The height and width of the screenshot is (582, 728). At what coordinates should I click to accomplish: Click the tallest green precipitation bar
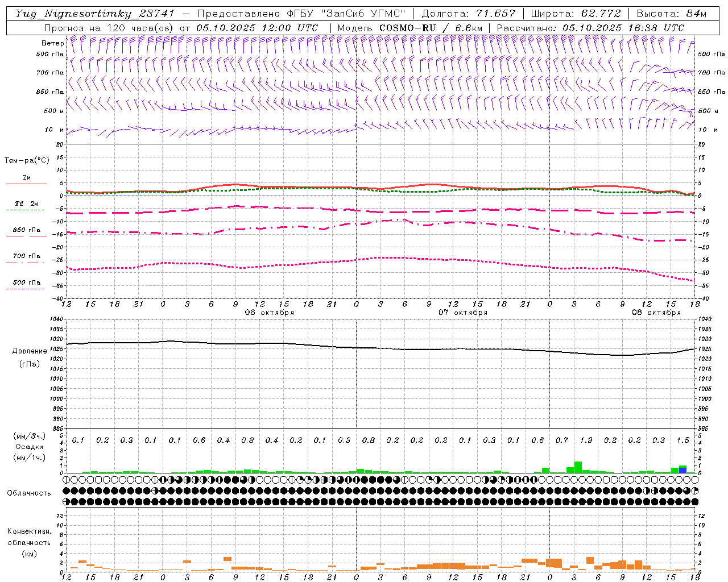pos(578,467)
